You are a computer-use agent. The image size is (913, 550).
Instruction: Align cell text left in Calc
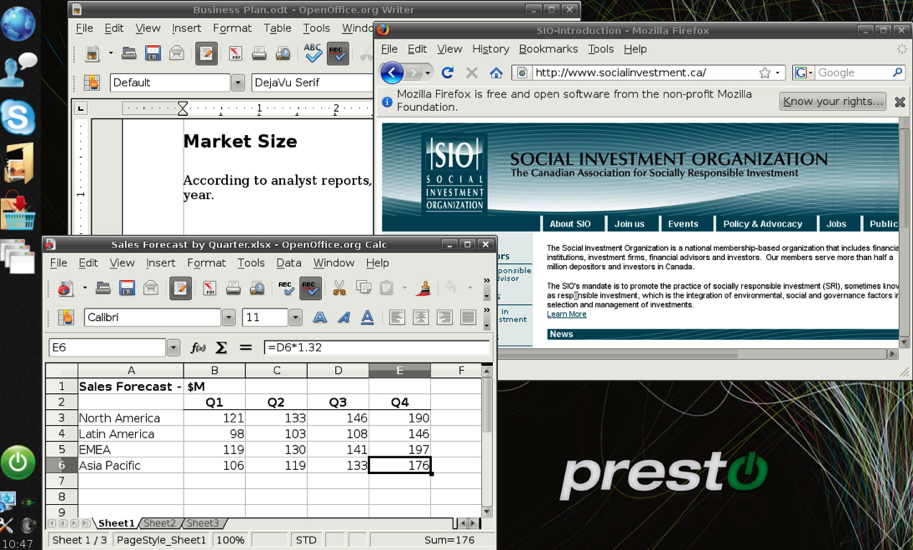point(397,317)
